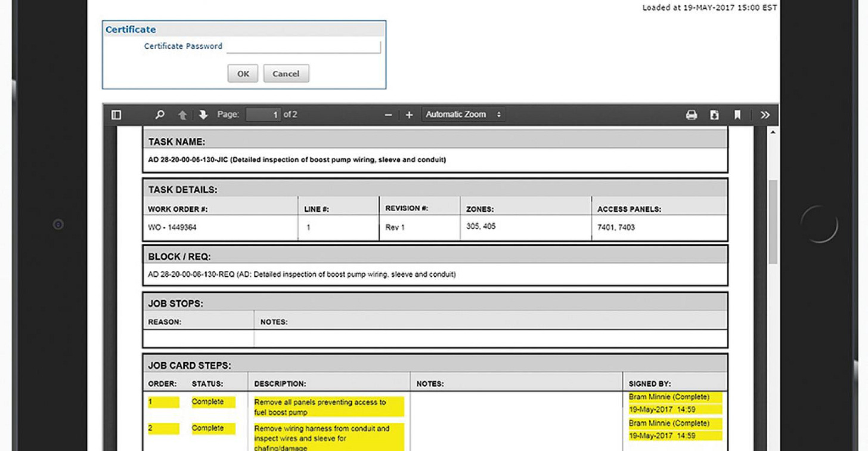Toggle the PDF viewer sidebar
This screenshot has width=868, height=451.
[116, 115]
